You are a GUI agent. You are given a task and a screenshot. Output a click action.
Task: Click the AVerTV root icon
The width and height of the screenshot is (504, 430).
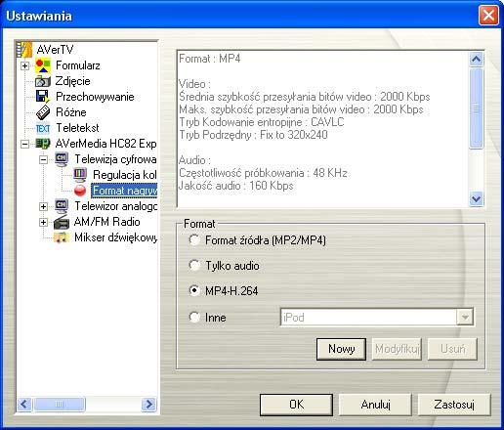point(24,50)
